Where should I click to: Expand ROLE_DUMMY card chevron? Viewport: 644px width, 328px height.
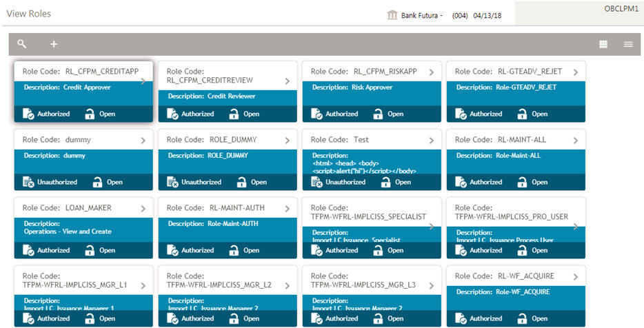pyautogui.click(x=288, y=141)
